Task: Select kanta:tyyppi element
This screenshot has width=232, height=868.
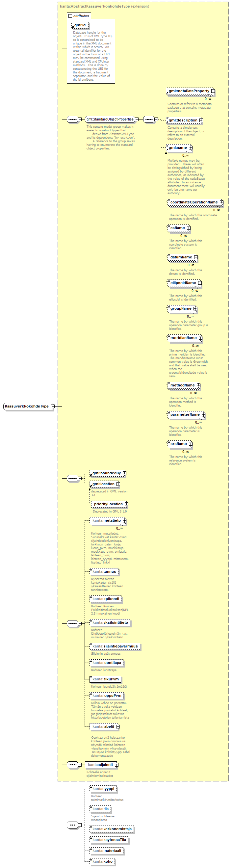Action: (x=103, y=789)
